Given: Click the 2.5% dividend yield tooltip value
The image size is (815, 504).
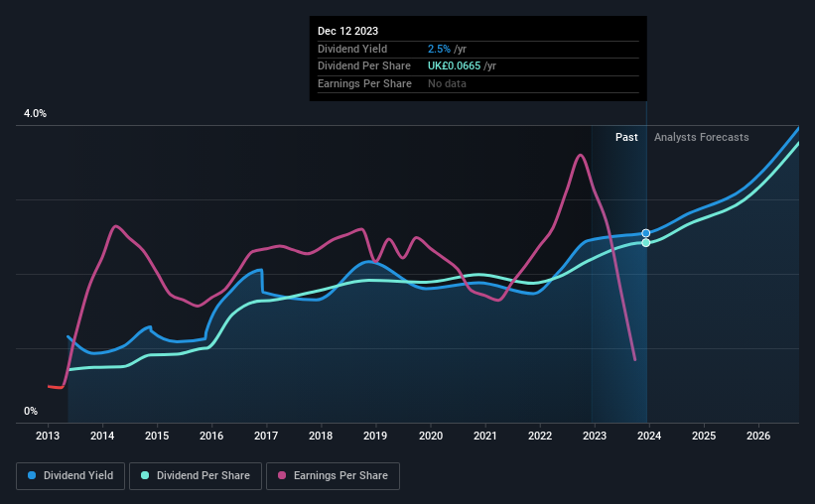Looking at the screenshot, I should (x=439, y=49).
